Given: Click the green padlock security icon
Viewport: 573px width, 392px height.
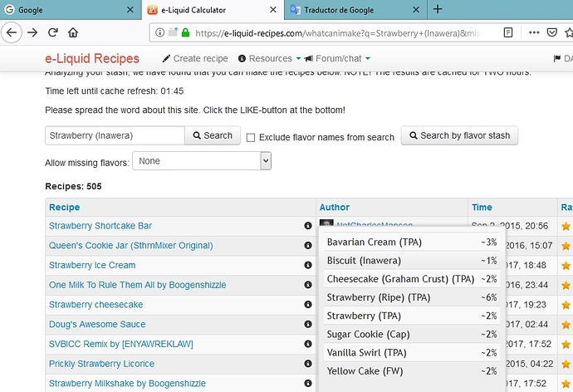Looking at the screenshot, I should [x=186, y=33].
